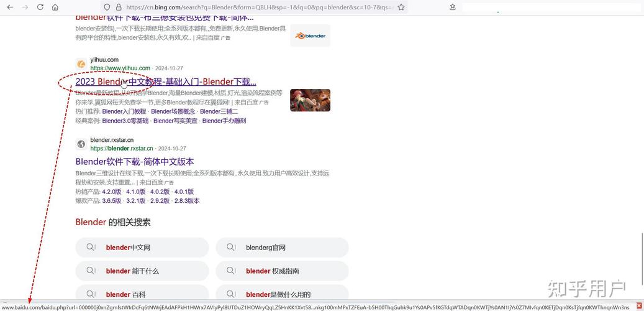The image size is (644, 311).
Task: Search related term blender 权威指南
Action: 282,271
